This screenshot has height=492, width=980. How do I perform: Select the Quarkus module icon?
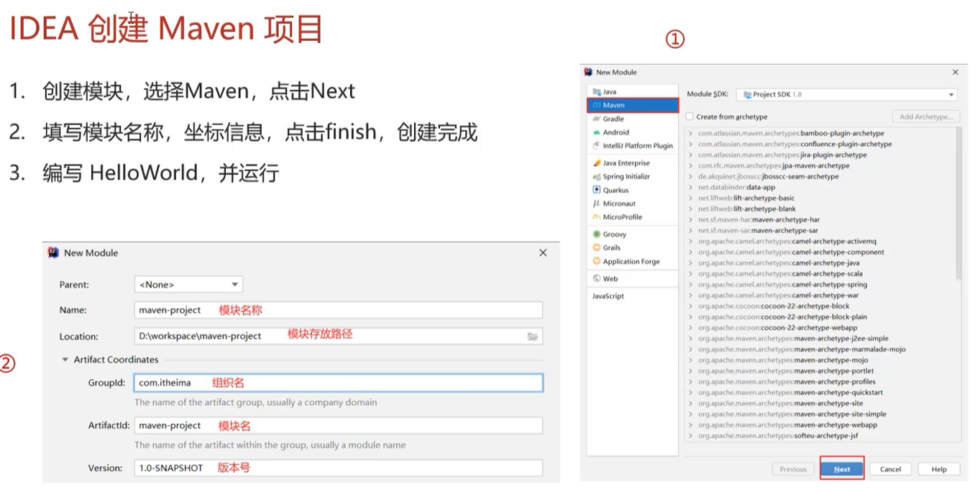(596, 191)
